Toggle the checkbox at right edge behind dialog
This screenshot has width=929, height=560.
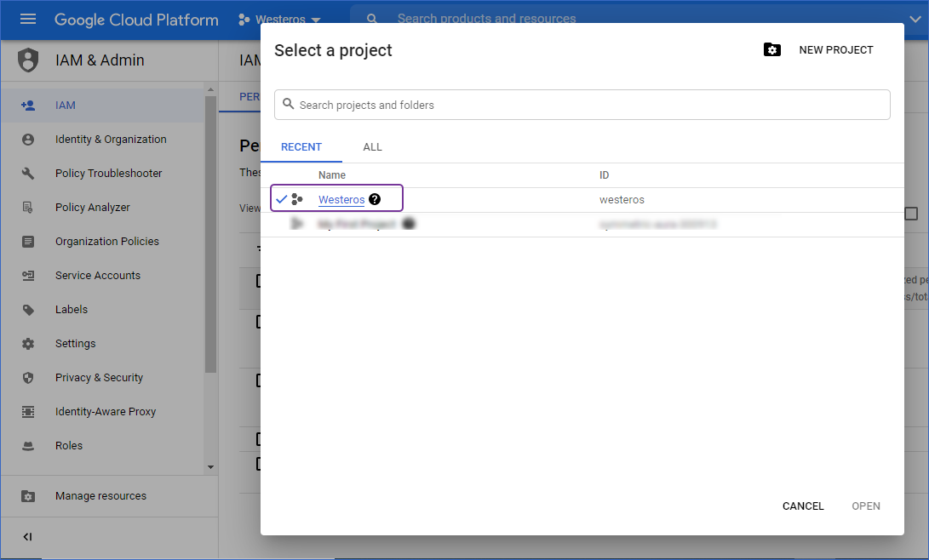click(911, 214)
